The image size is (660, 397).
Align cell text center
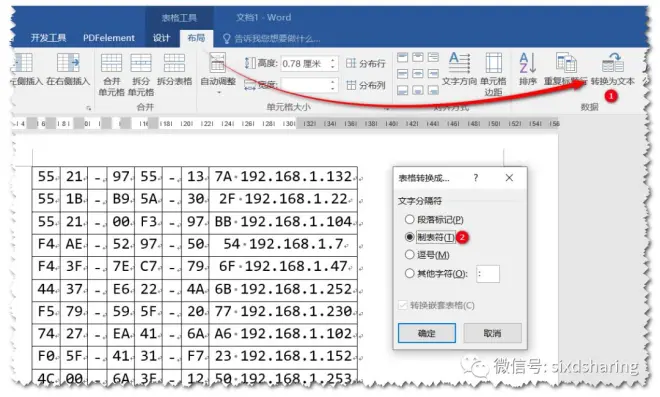pyautogui.click(x=418, y=74)
